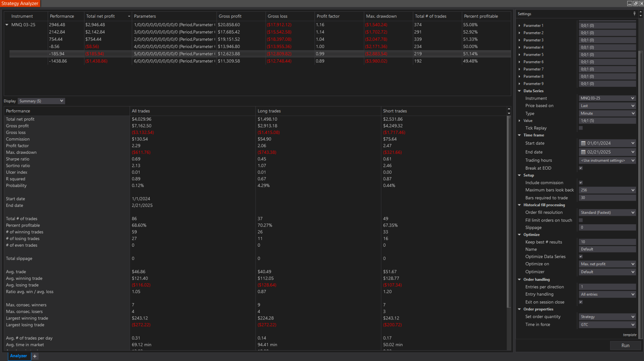Screen dimensions: 644x361
Task: Click the Performance column header in results grid
Action: pos(66,16)
